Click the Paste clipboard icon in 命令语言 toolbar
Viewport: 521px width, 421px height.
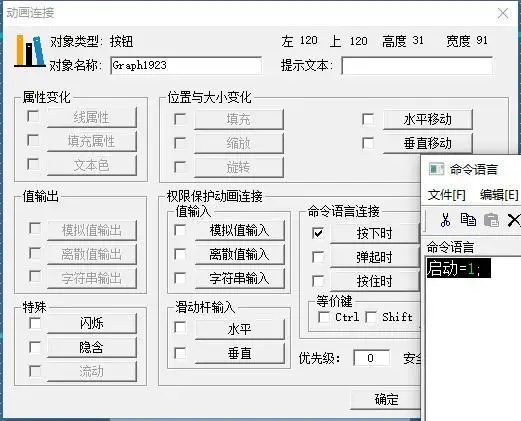[491, 220]
